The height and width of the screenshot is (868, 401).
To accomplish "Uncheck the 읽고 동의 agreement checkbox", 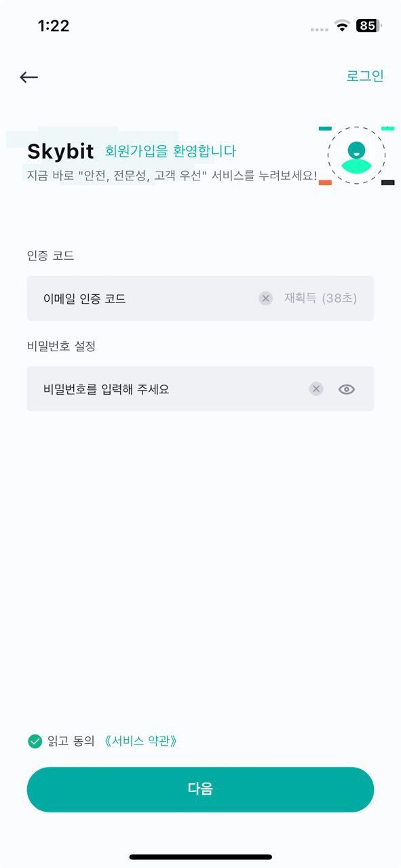I will click(35, 741).
